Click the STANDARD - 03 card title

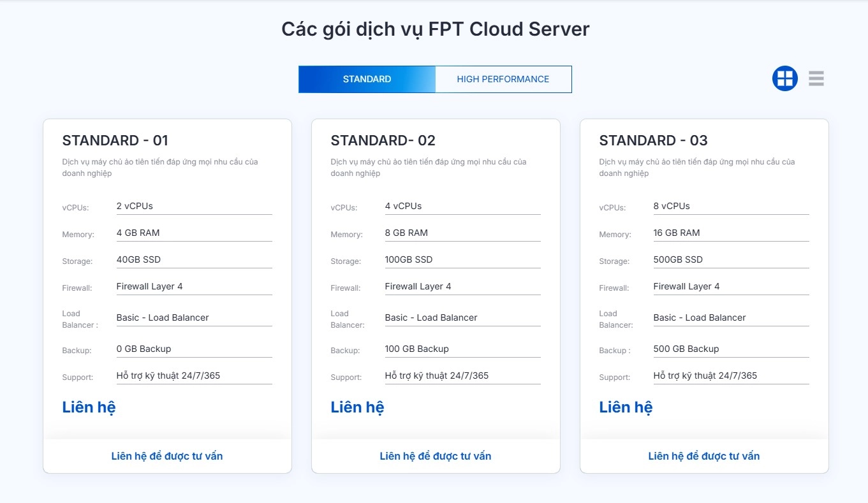coord(653,140)
